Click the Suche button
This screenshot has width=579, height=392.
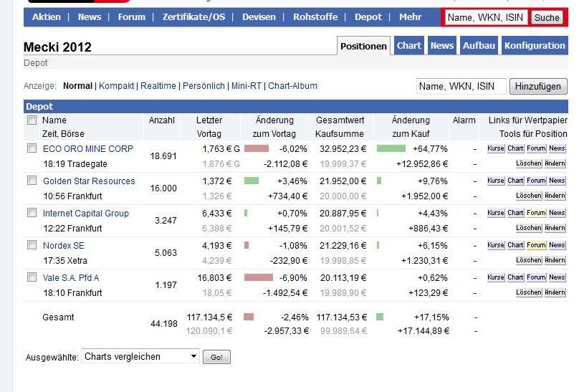547,17
